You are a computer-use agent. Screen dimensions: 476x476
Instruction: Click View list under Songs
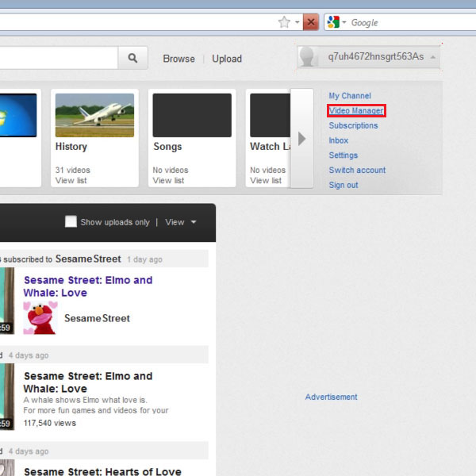tap(168, 181)
